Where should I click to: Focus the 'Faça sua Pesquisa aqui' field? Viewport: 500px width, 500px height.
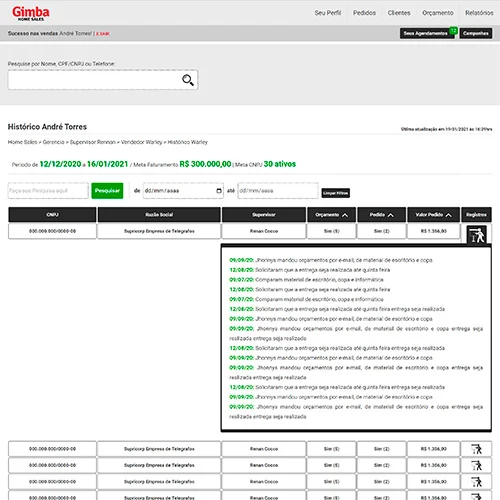[48, 191]
